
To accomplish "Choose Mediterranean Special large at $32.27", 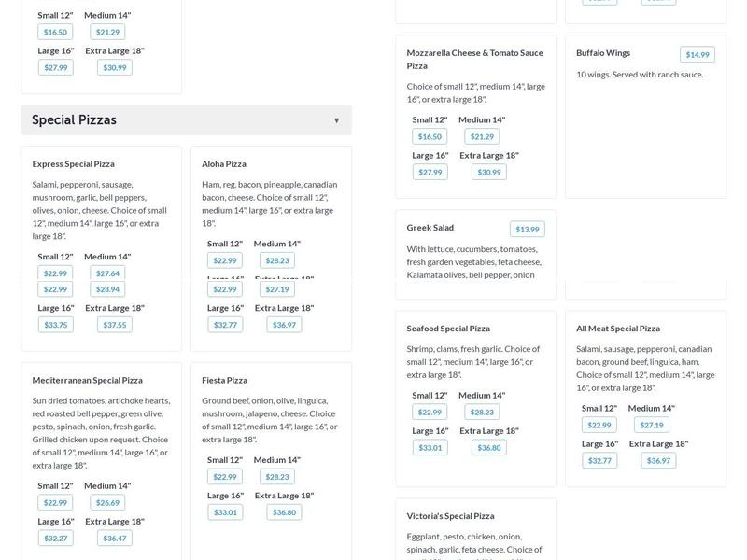I will pyautogui.click(x=55, y=538).
